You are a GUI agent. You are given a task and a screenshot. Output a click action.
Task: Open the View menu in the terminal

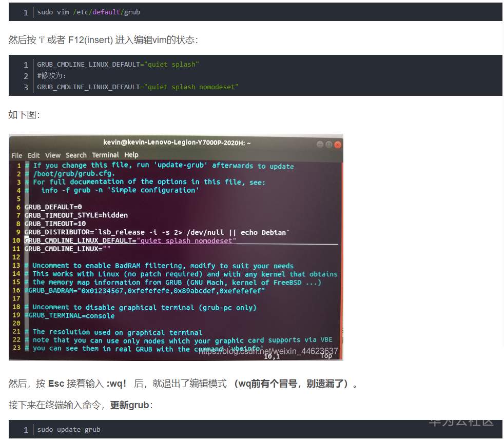[53, 155]
